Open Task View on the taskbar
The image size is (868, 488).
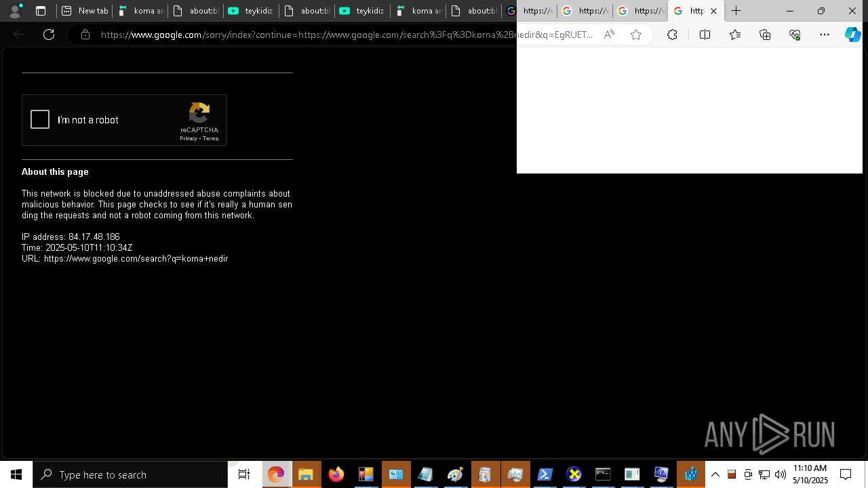[244, 474]
